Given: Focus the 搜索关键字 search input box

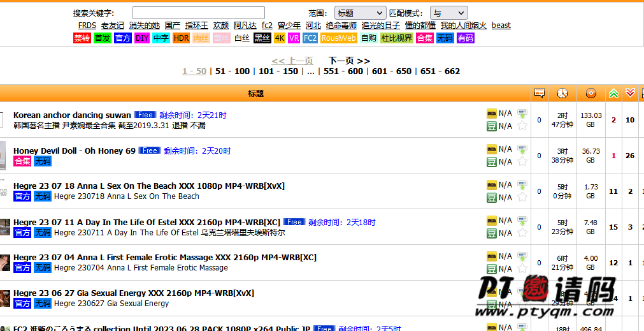Looking at the screenshot, I should click(198, 13).
